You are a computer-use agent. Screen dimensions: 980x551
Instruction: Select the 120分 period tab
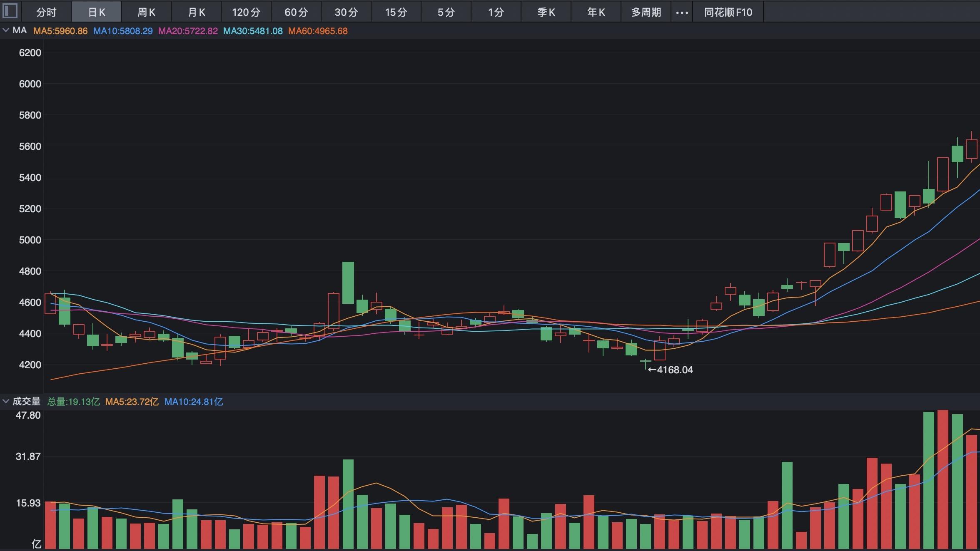tap(246, 12)
